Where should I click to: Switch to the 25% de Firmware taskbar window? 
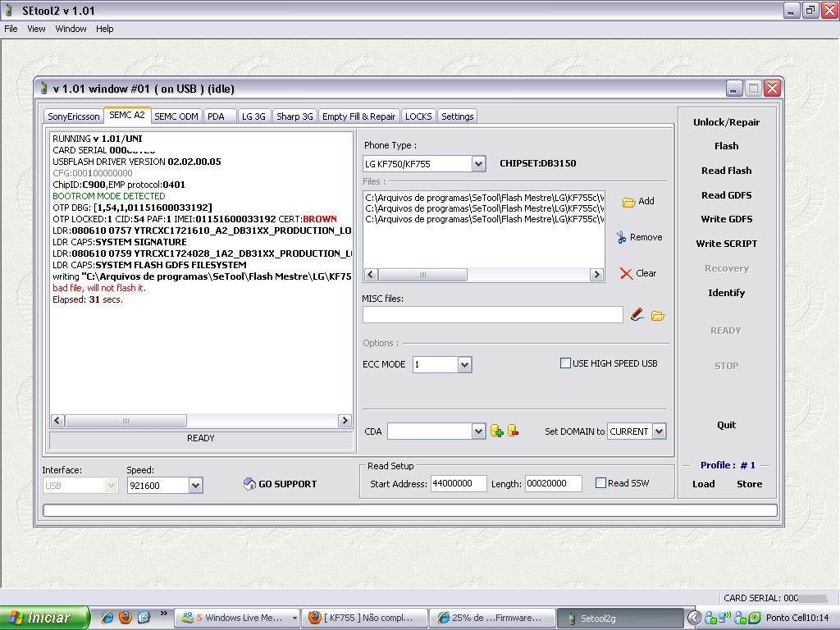pos(492,618)
